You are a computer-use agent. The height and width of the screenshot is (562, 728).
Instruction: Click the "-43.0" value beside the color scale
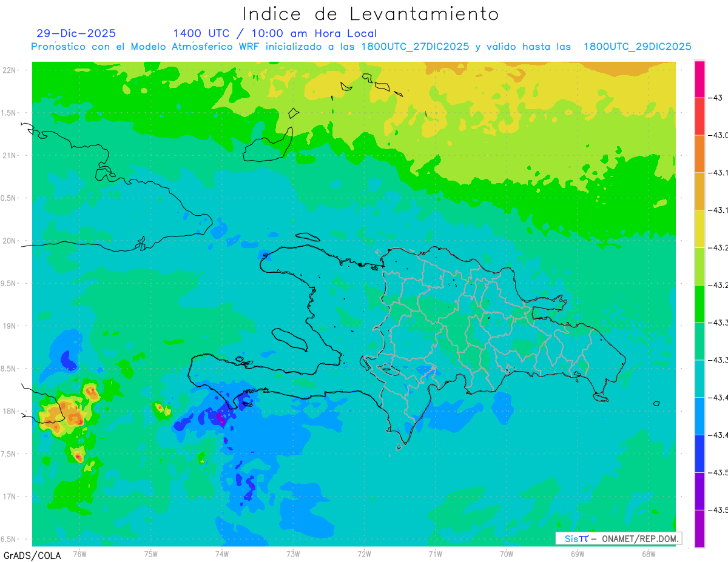[718, 135]
